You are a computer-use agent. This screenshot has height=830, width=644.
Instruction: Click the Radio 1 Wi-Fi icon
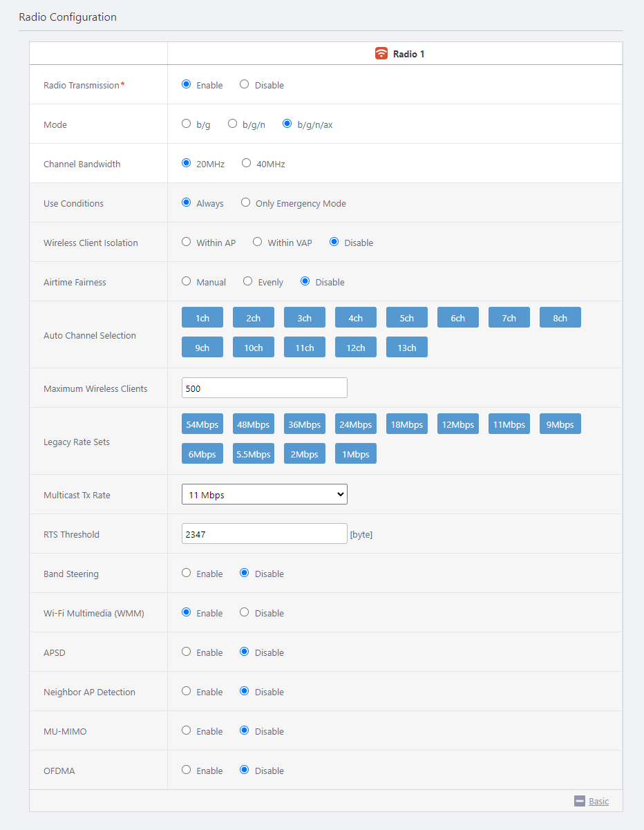click(x=381, y=53)
